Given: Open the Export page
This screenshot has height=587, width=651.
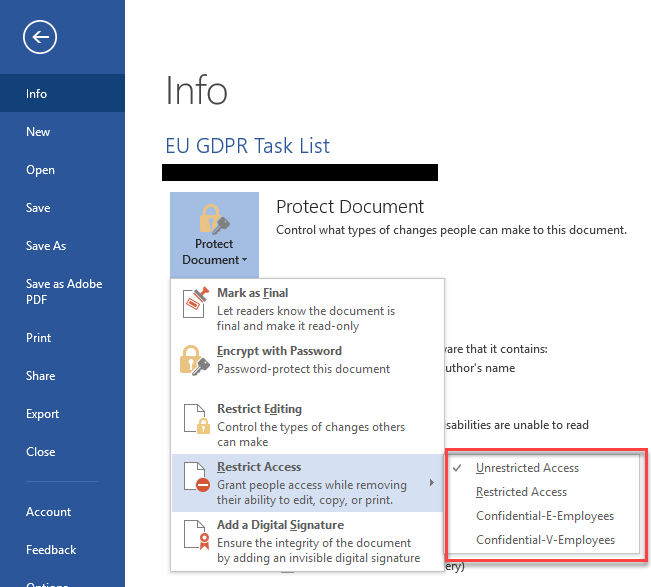Looking at the screenshot, I should point(62,414).
